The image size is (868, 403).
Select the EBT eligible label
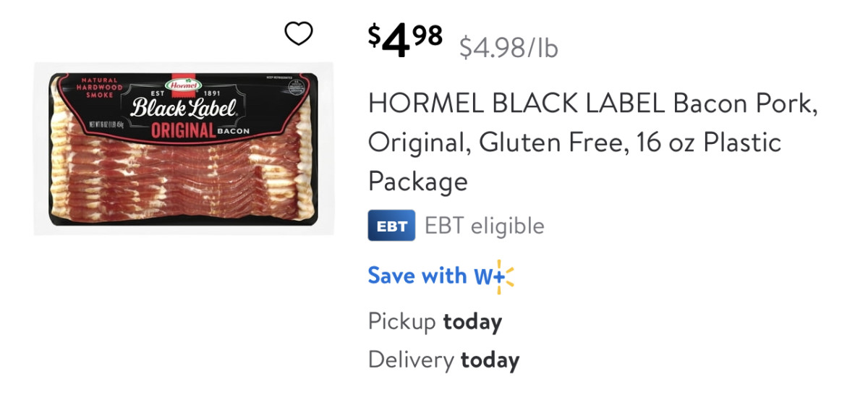pyautogui.click(x=484, y=226)
